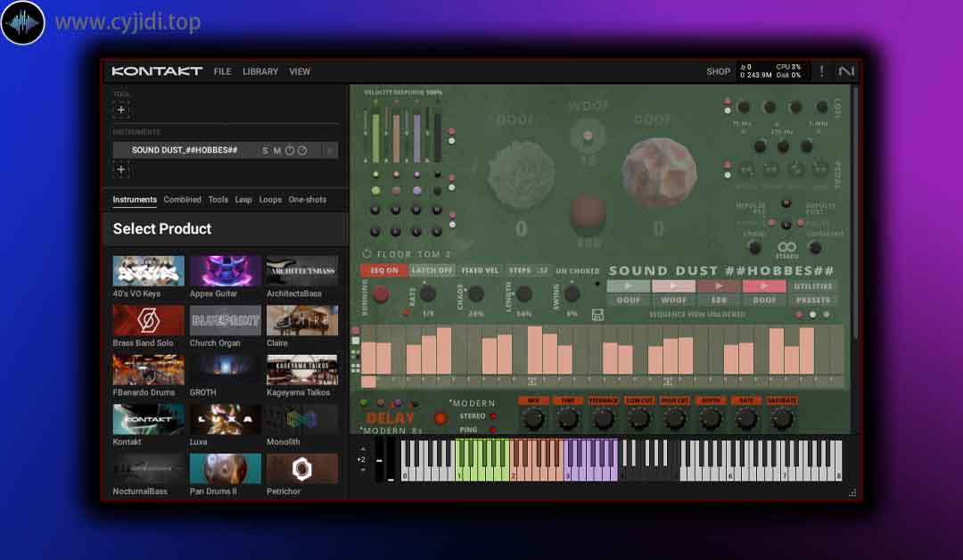
Task: Open the FILE menu
Action: point(222,72)
